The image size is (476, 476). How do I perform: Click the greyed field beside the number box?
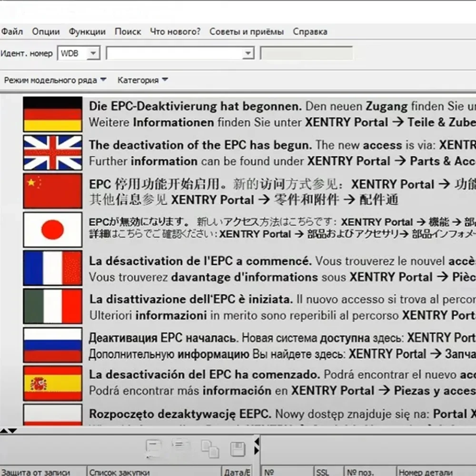coord(306,53)
